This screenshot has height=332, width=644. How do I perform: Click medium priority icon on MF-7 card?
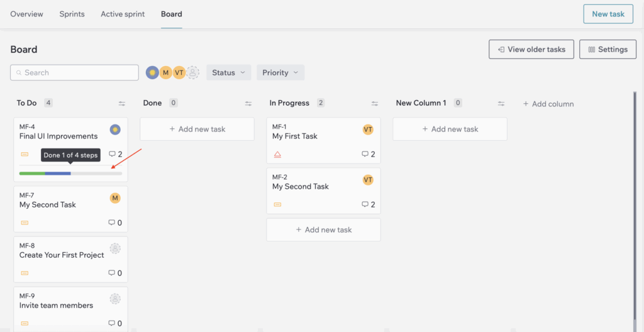click(25, 223)
